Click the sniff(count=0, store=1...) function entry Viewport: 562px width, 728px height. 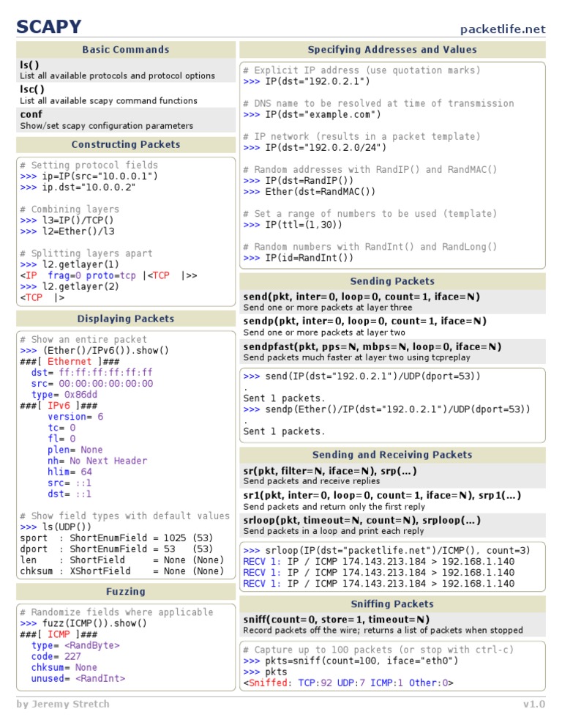(393, 625)
